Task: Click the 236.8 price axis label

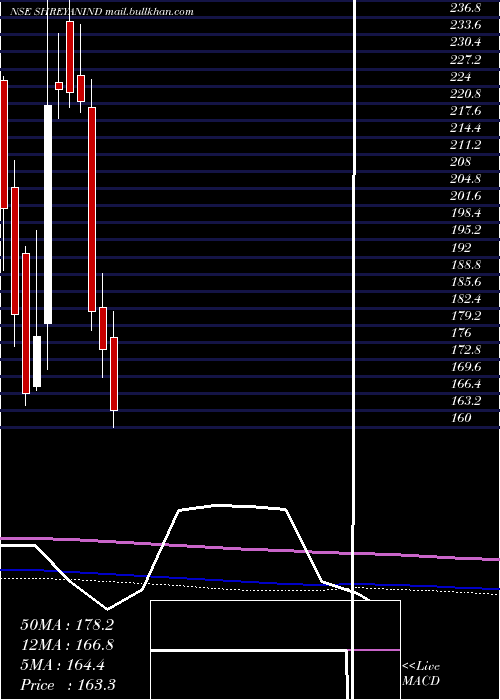Action: tap(465, 8)
